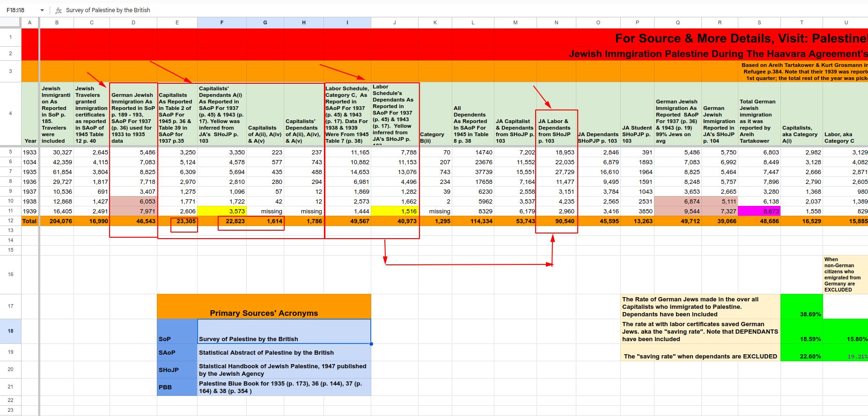Click the PBB acronym cell
Viewport: 868px width, 416px height.
(x=177, y=387)
